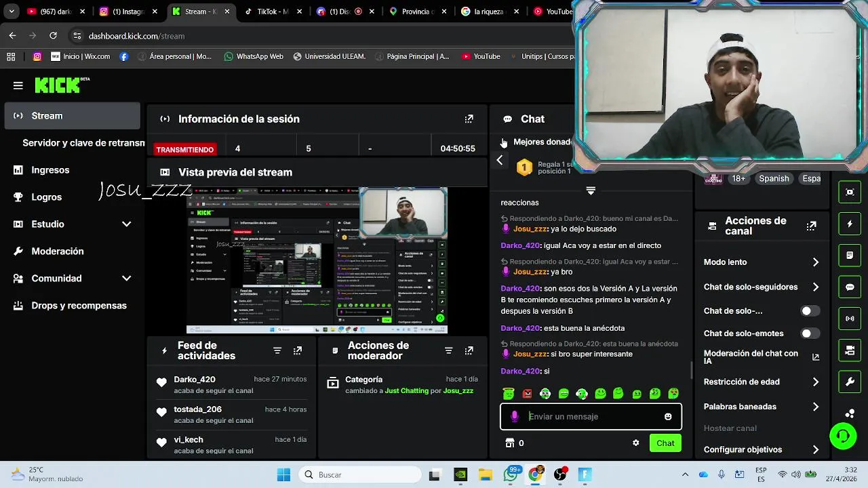Screen dimensions: 868x488
Task: Click tostada_206 in the activity feed
Action: [x=197, y=409]
